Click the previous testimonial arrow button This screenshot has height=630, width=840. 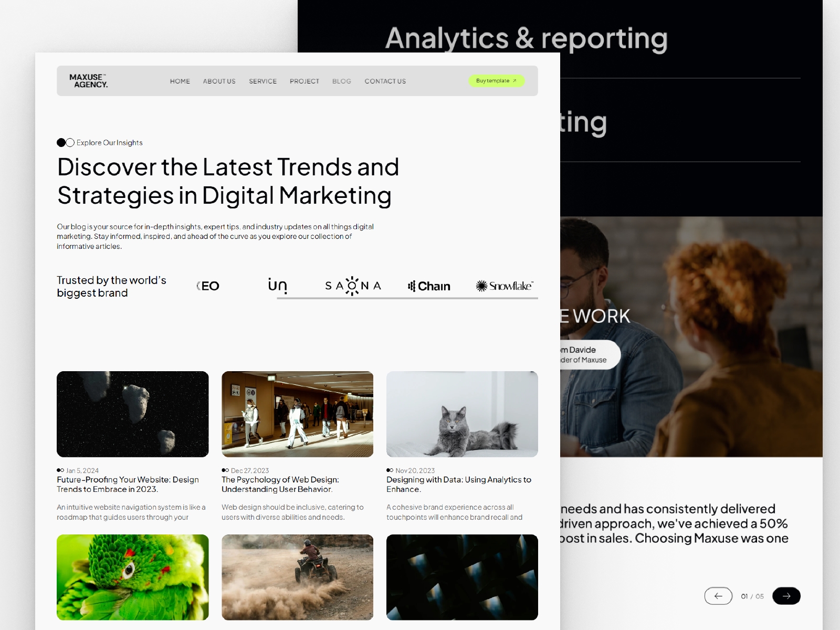(718, 596)
